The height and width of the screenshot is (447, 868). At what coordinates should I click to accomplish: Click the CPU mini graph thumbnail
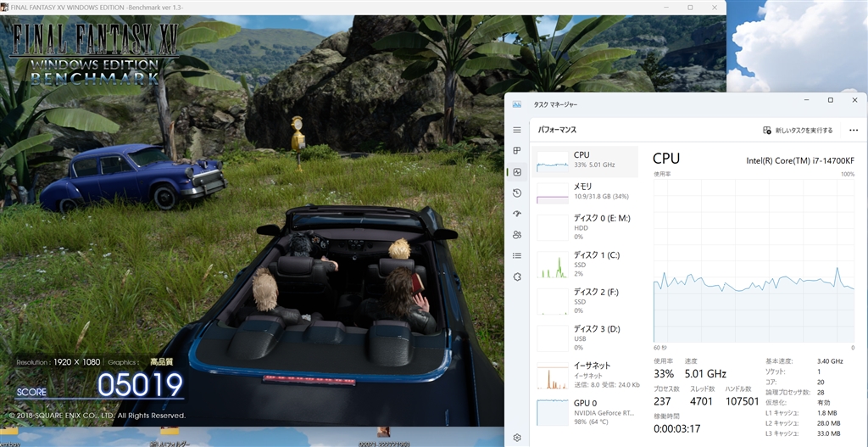553,161
